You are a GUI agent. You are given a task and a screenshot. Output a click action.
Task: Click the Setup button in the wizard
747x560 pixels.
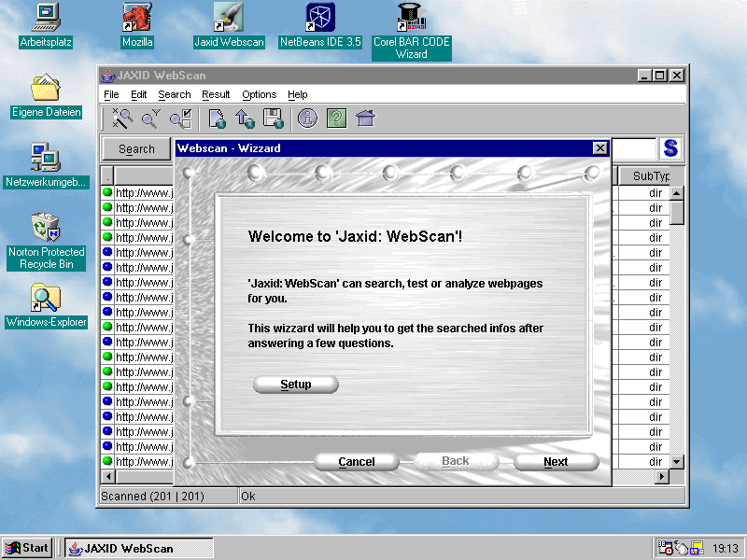coord(296,385)
